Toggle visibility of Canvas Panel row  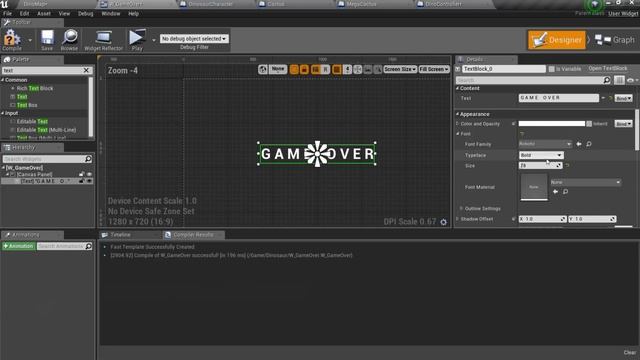click(89, 174)
